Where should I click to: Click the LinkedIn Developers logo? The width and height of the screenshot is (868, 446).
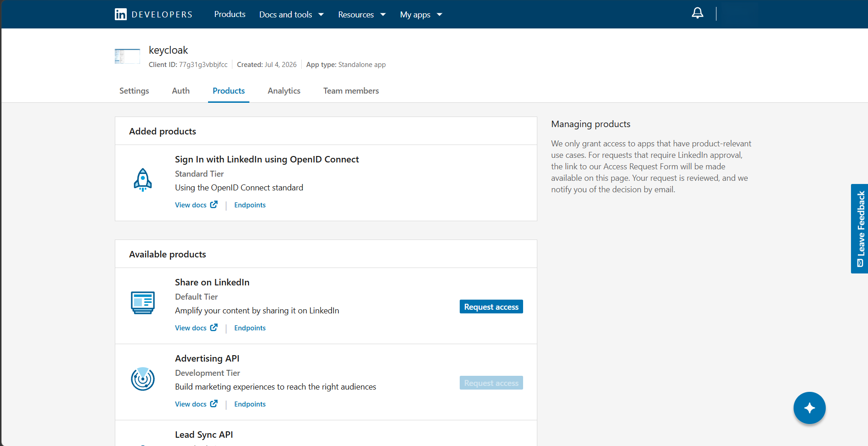coord(153,14)
